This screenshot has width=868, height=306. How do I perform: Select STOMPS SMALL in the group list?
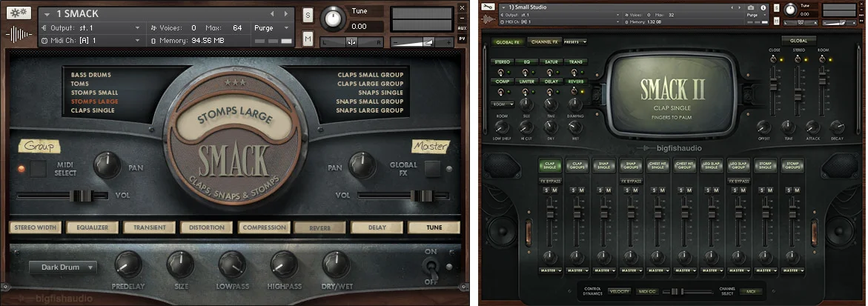coord(94,93)
